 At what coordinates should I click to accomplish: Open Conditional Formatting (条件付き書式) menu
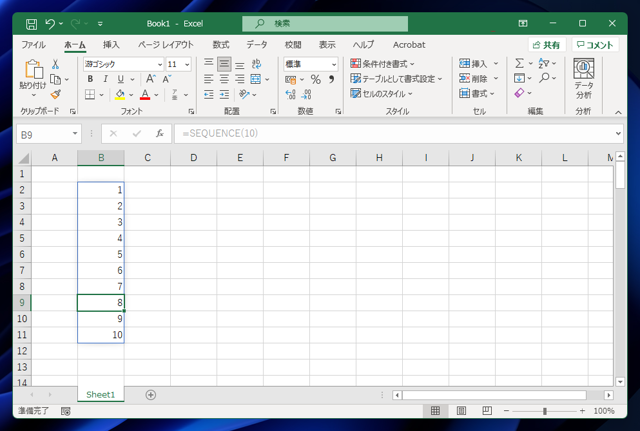point(382,64)
